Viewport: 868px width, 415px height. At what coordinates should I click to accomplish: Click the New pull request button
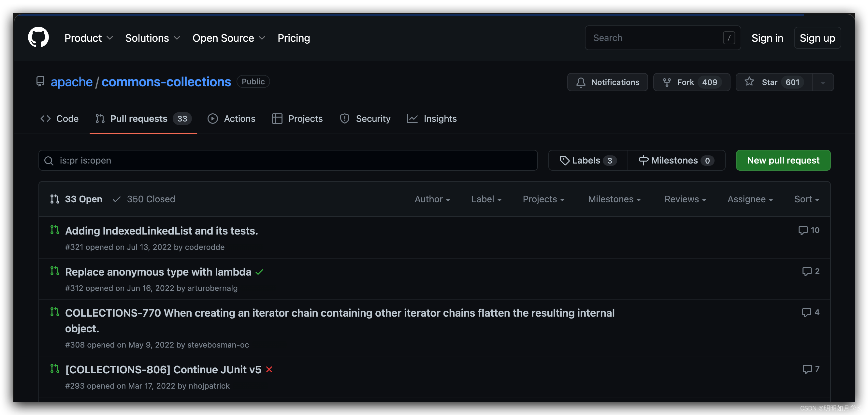(x=783, y=160)
